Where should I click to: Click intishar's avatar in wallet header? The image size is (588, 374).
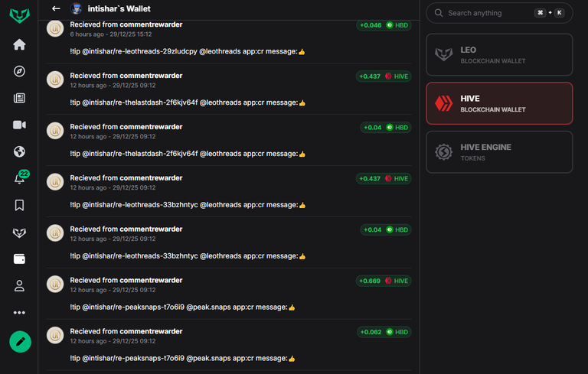click(x=77, y=8)
